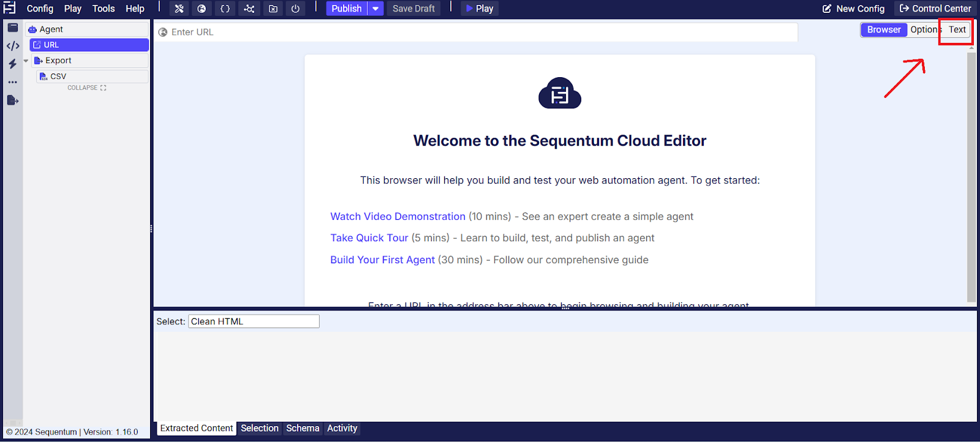Open the Config menu

click(40, 9)
